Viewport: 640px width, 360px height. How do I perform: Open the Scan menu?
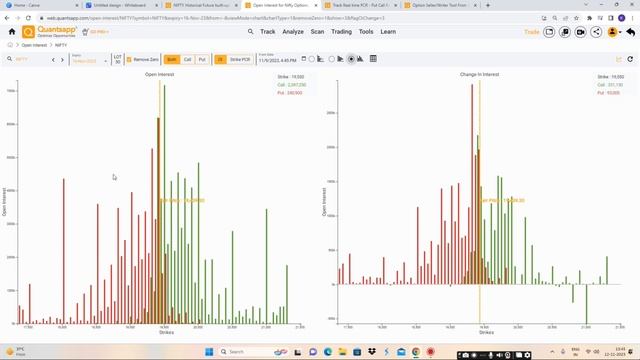317,32
